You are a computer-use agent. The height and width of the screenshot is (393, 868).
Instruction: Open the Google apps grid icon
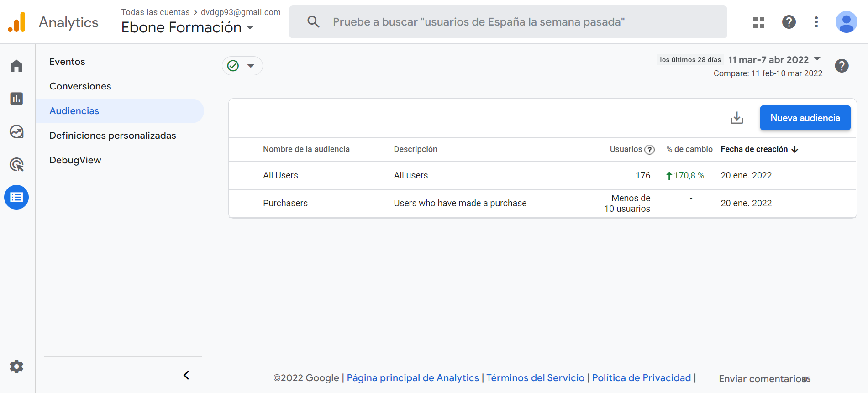[x=758, y=22]
